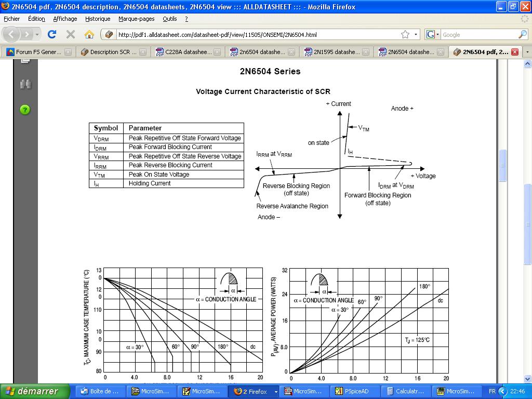Open the URL history dropdown arrow

click(416, 34)
